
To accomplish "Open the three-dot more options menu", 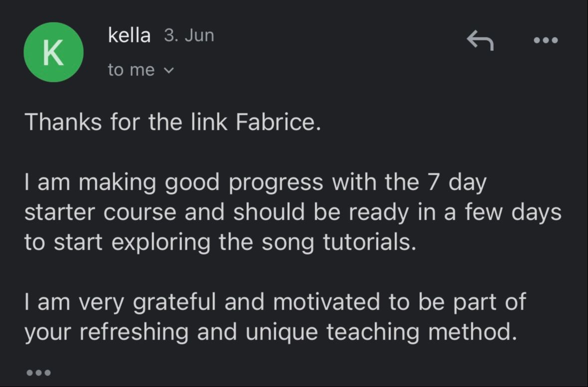I will 546,40.
